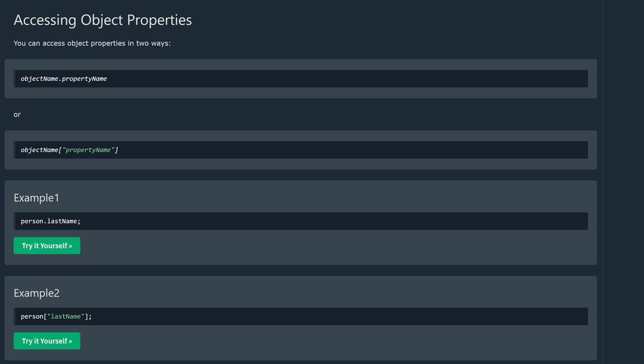Click the green "lastName" string in Example2
The width and height of the screenshot is (644, 364).
coord(67,316)
